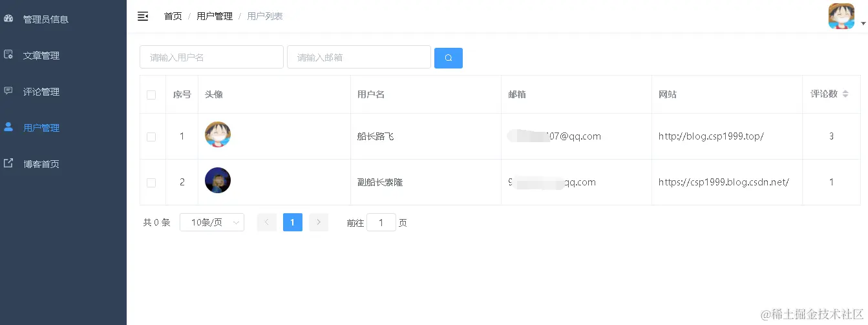
Task: Check the checkbox for row 副船长索隆
Action: [151, 183]
